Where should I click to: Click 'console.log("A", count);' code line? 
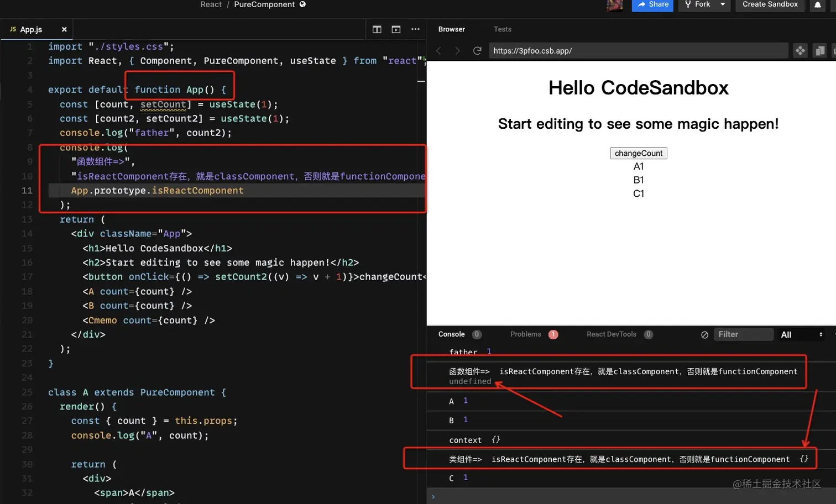pos(139,435)
